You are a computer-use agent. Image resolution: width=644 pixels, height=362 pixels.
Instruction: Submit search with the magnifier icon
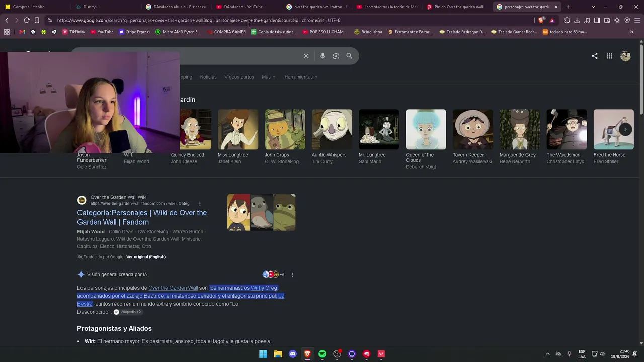pyautogui.click(x=349, y=56)
